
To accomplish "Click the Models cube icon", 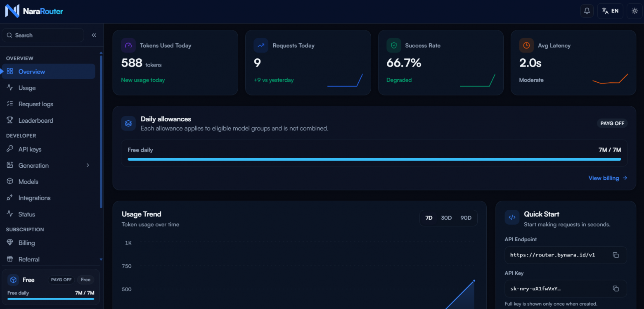I will [10, 182].
